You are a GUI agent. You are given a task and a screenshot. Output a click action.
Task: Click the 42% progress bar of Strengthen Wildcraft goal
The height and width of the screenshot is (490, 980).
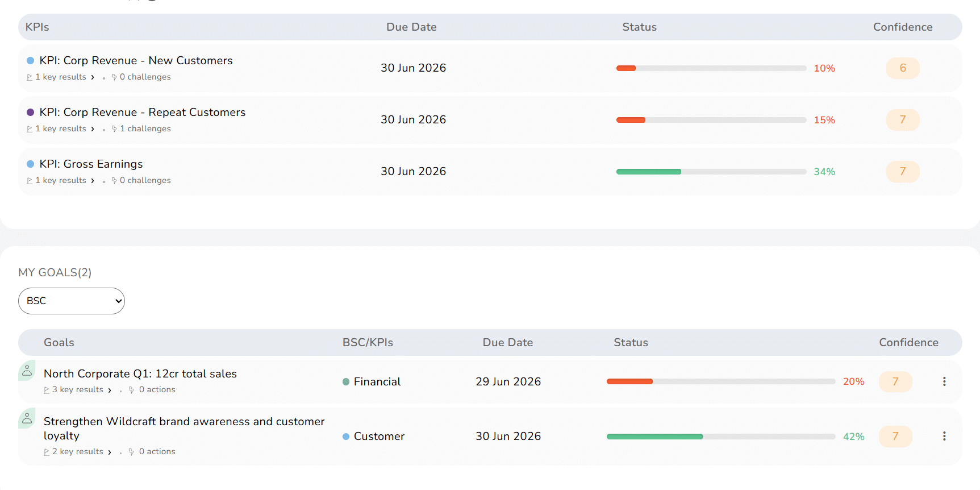721,437
